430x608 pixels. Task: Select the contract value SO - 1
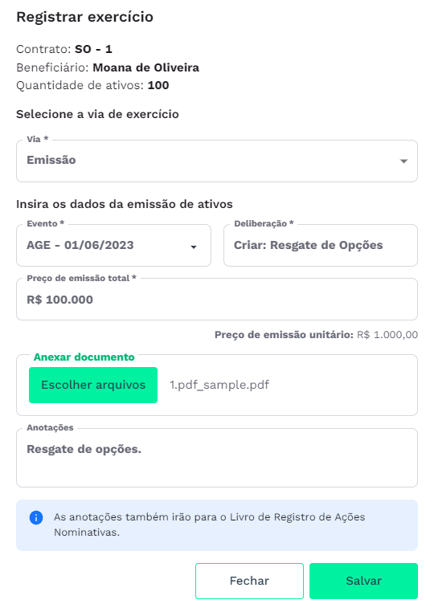93,49
